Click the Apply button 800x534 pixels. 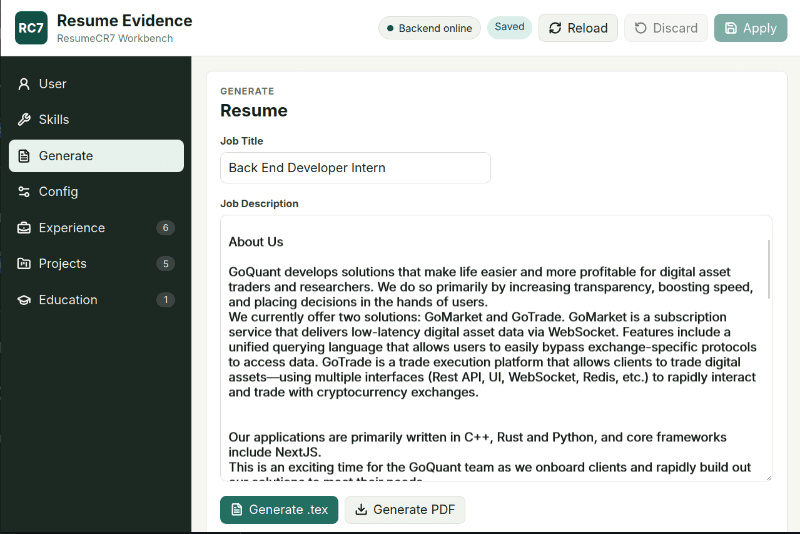(x=751, y=28)
